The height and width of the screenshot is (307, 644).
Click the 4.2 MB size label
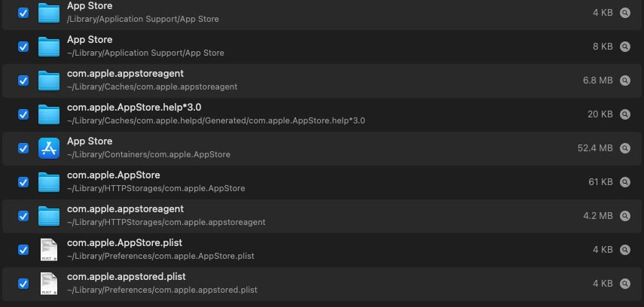[x=597, y=216]
